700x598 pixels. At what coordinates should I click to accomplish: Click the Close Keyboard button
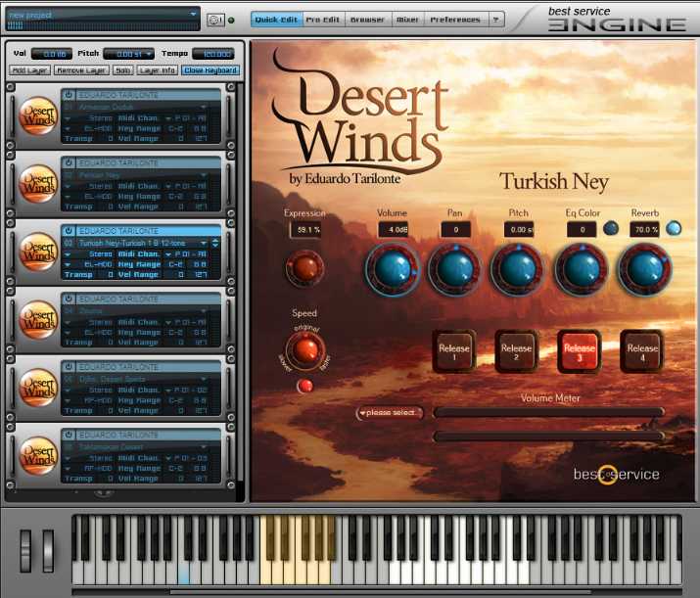coord(210,70)
